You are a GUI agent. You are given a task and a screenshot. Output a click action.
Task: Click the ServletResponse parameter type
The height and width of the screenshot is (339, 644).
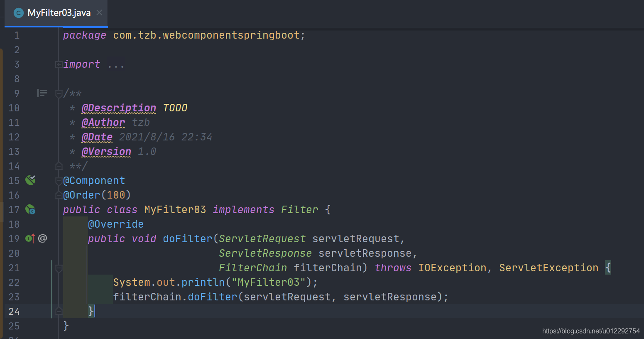tap(265, 253)
